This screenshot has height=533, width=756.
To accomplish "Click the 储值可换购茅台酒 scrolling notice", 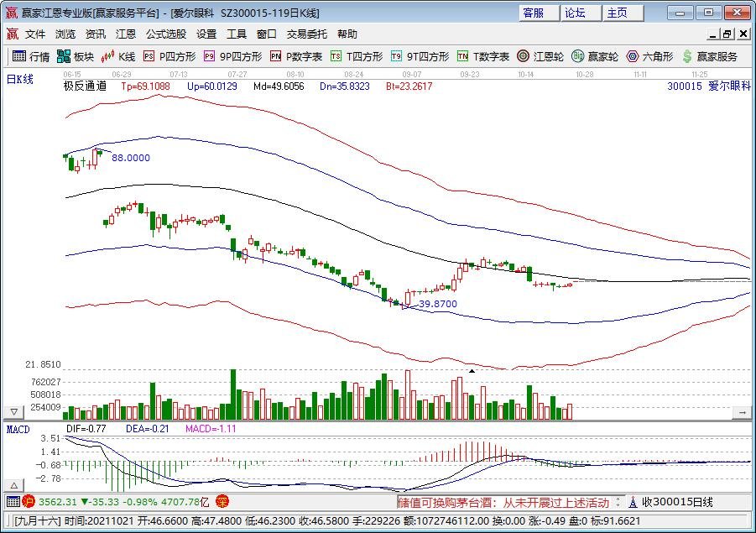I will [x=503, y=502].
